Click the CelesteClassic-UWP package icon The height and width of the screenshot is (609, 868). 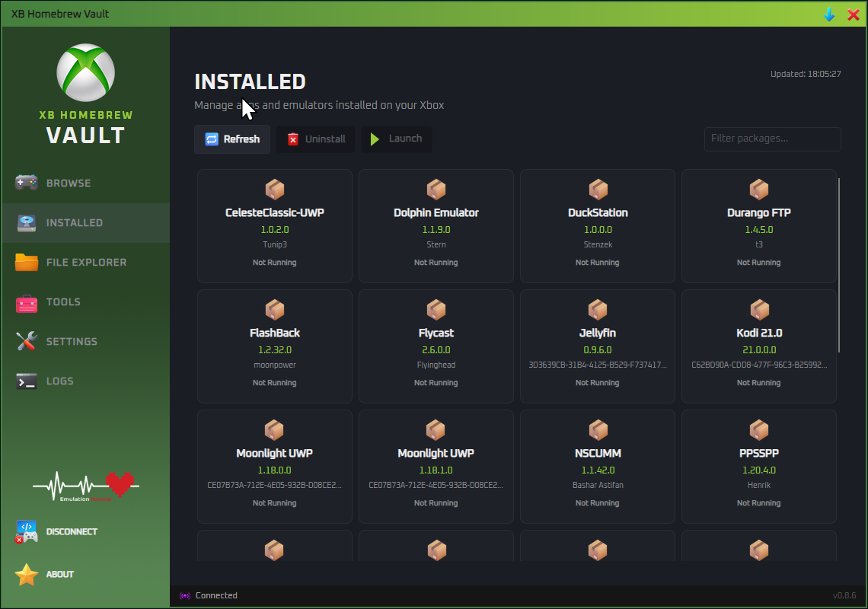tap(275, 190)
